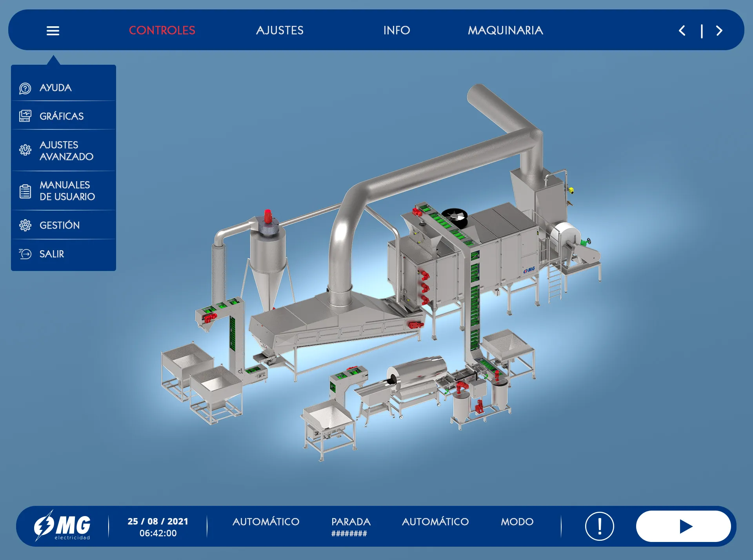Select the MAQUINARIA tab

pyautogui.click(x=505, y=30)
